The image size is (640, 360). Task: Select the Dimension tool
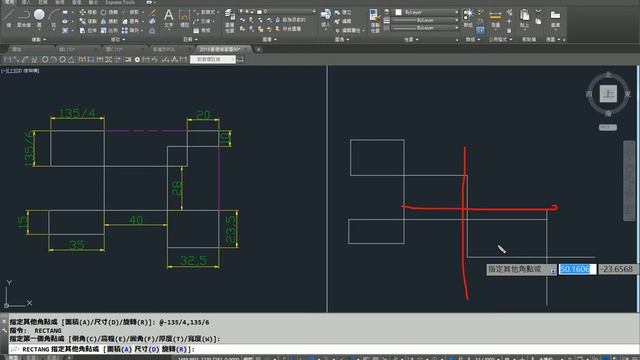tap(184, 18)
